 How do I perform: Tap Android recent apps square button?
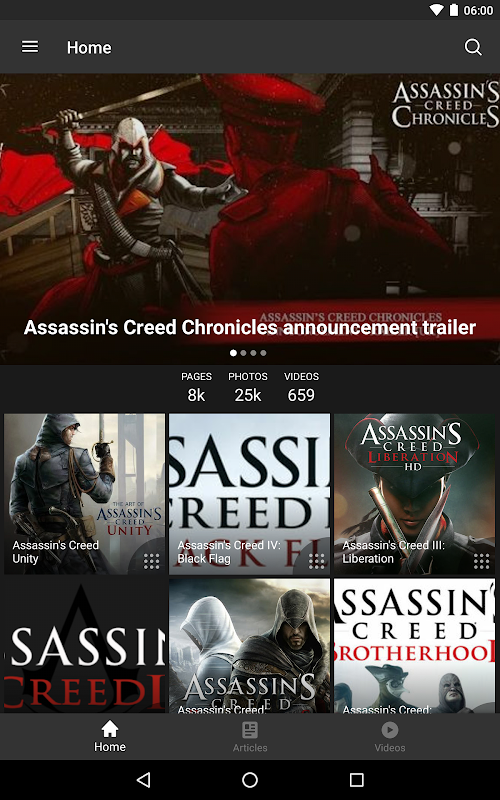[x=356, y=779]
